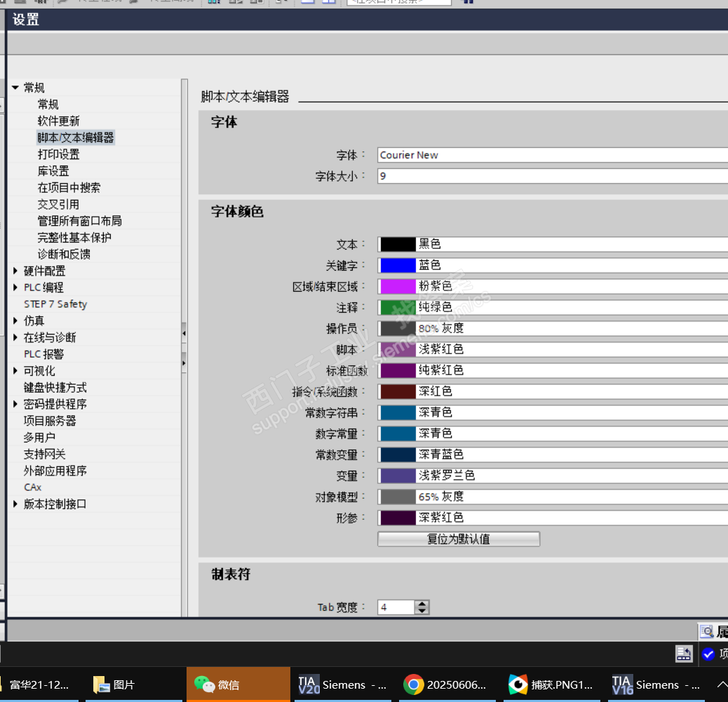Select PLC 报警 in settings tree
The height and width of the screenshot is (702, 728).
[x=43, y=353]
